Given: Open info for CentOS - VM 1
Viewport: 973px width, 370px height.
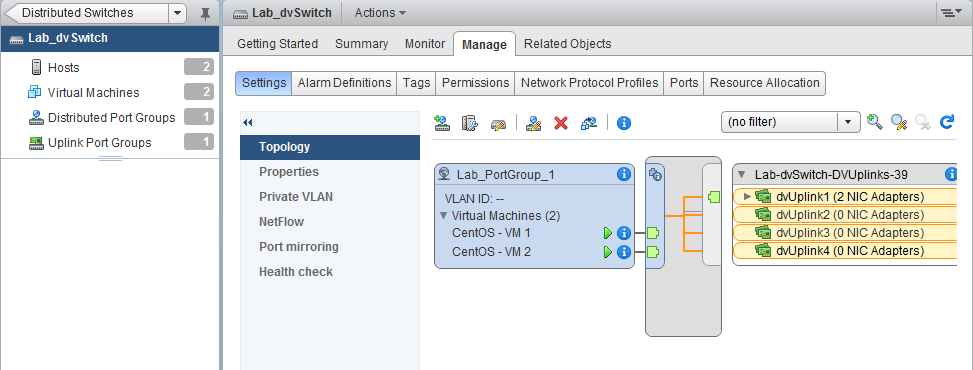Looking at the screenshot, I should coord(624,233).
